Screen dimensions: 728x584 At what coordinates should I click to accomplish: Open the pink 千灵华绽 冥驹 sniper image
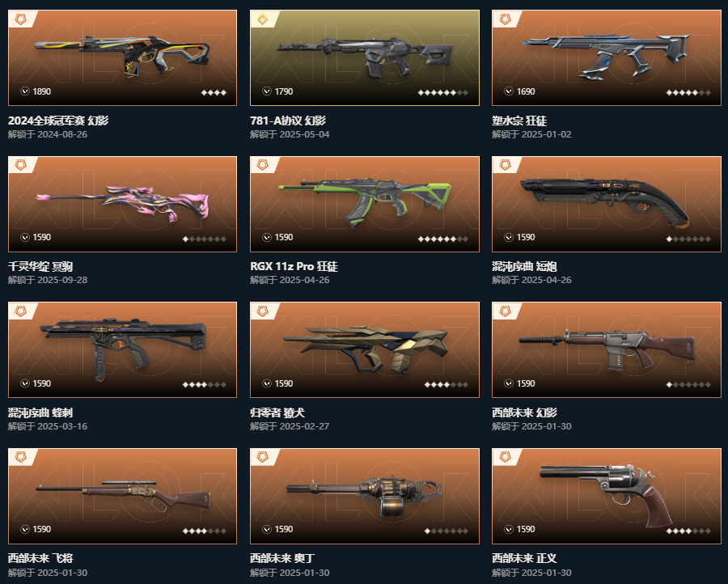[x=123, y=205]
